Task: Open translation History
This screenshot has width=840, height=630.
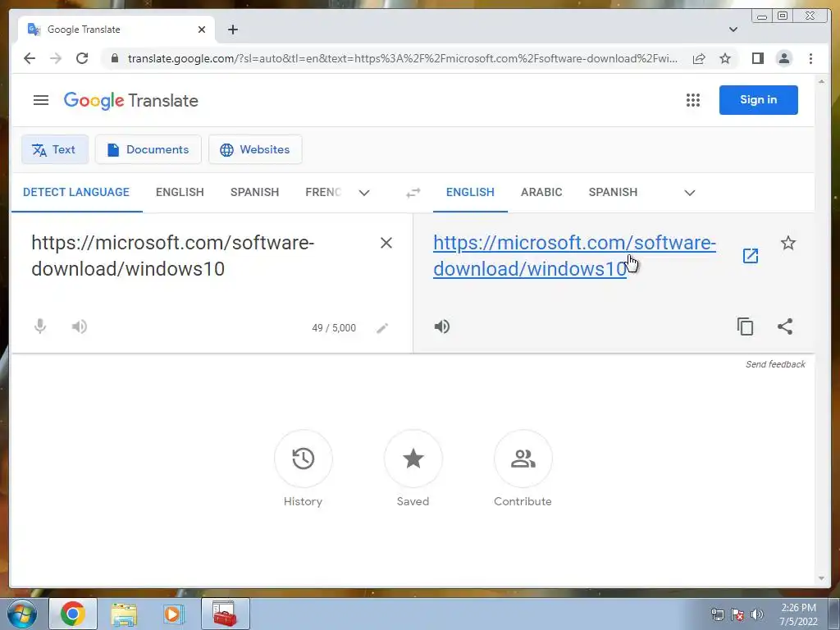Action: [x=304, y=459]
